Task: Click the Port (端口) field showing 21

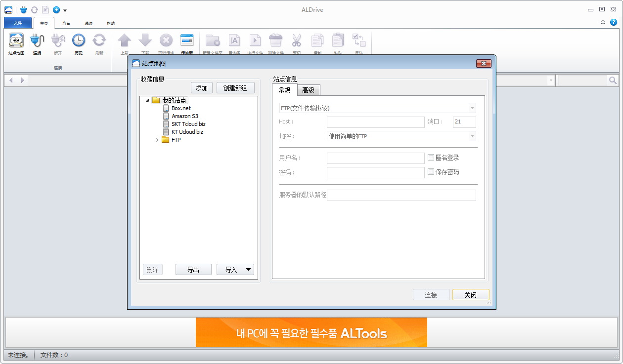Action: 464,122
